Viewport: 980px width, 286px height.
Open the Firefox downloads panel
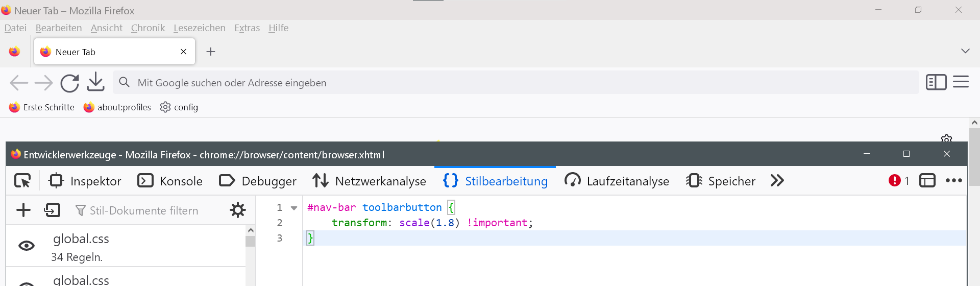tap(96, 83)
